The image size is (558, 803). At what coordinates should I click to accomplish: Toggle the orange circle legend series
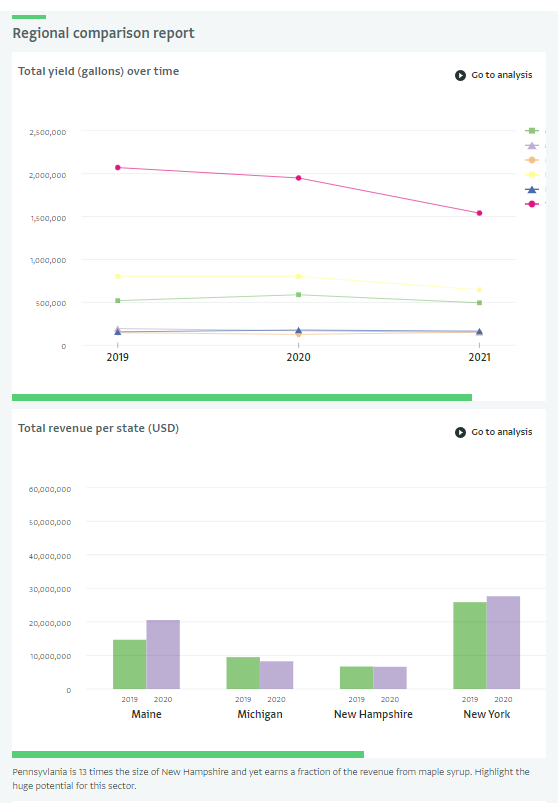pyautogui.click(x=532, y=160)
